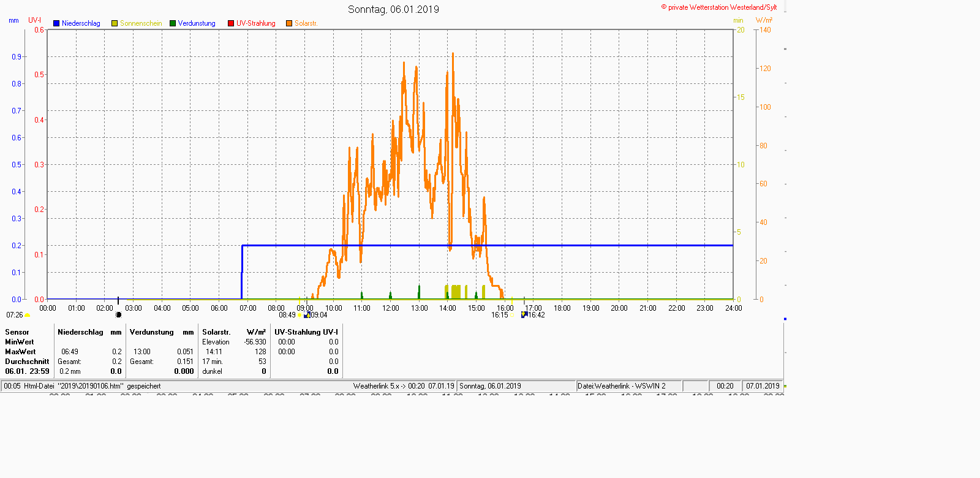Click the Verdunstung column header in the table

(x=152, y=332)
